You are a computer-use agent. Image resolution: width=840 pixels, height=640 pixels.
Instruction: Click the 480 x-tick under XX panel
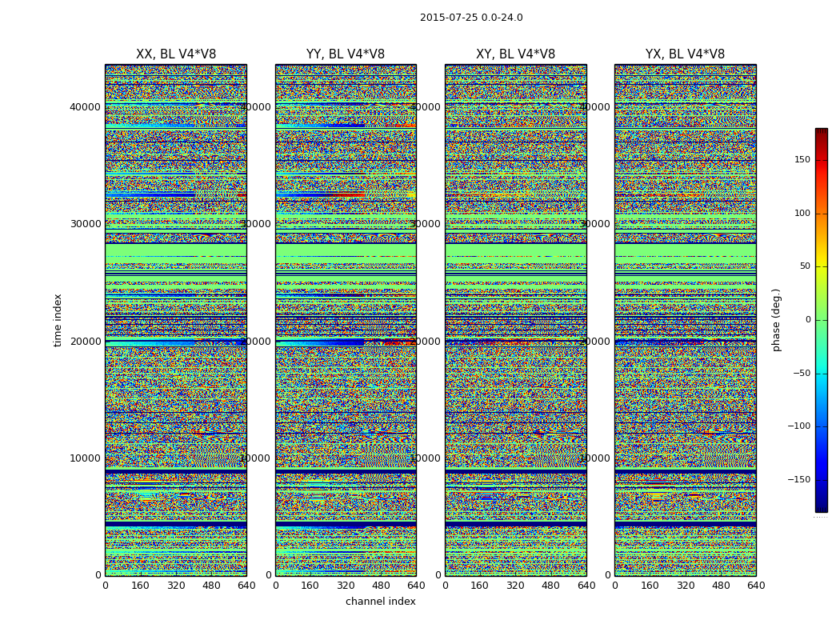(211, 586)
